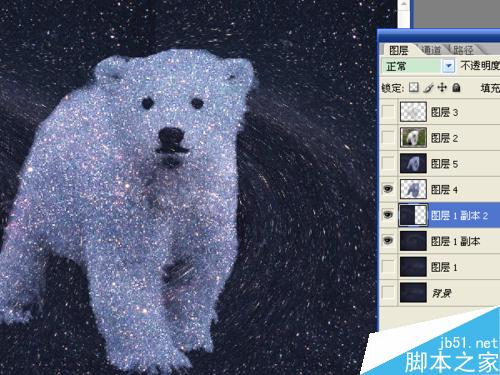Click the 图层 2 bear photo thumbnail

pyautogui.click(x=413, y=137)
